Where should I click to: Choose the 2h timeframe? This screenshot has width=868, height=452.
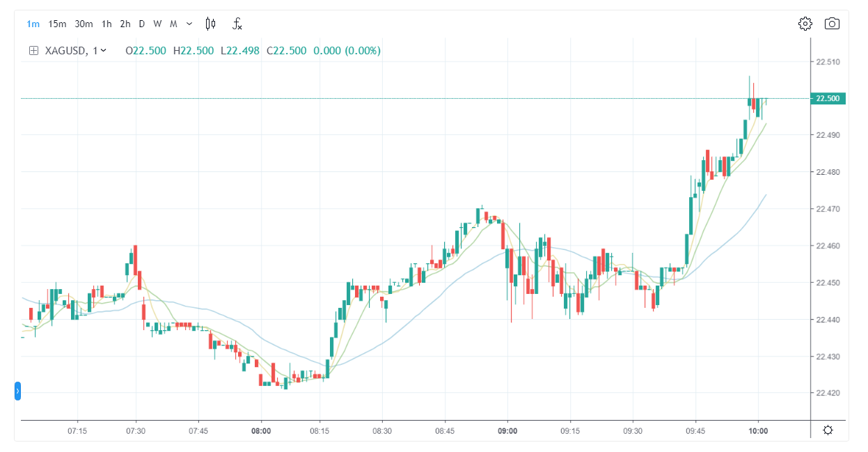point(125,24)
